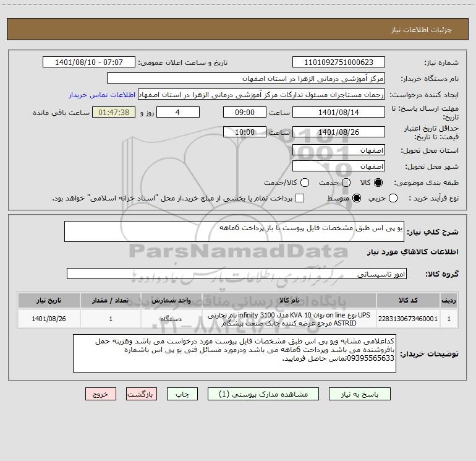476x461 pixels.
Task: Click delivery city اصفهان field
Action: (339, 166)
